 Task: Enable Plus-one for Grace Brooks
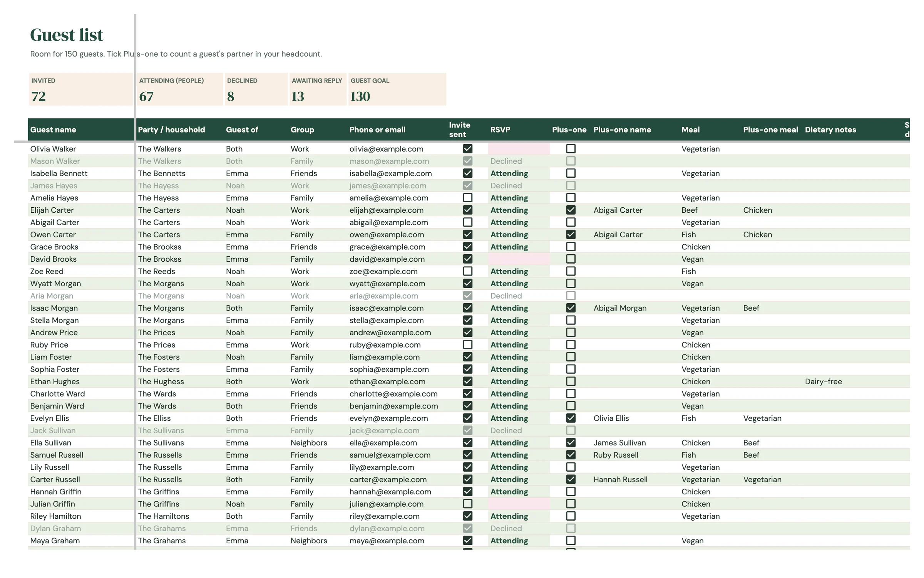pyautogui.click(x=571, y=247)
